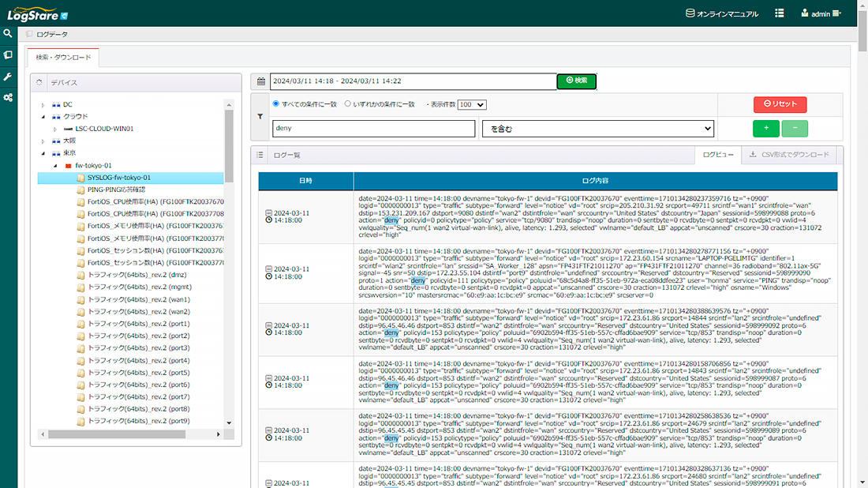Click the 日時 column header

click(305, 181)
